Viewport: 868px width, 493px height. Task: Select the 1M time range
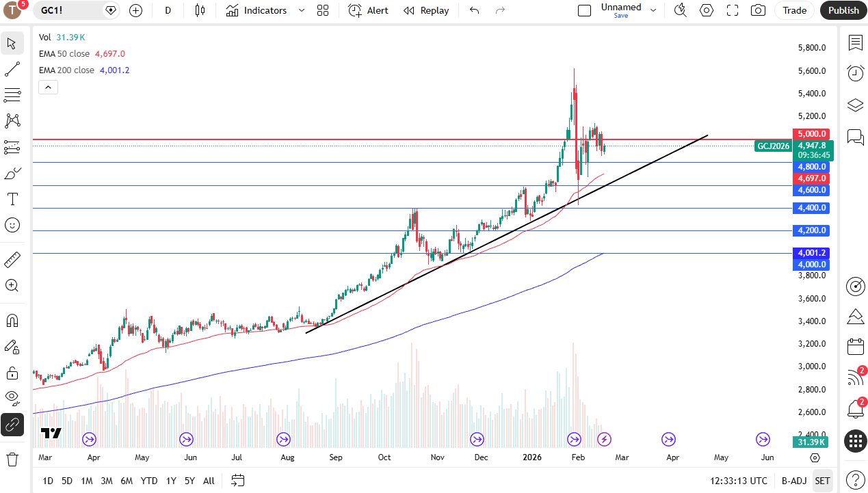[87, 481]
